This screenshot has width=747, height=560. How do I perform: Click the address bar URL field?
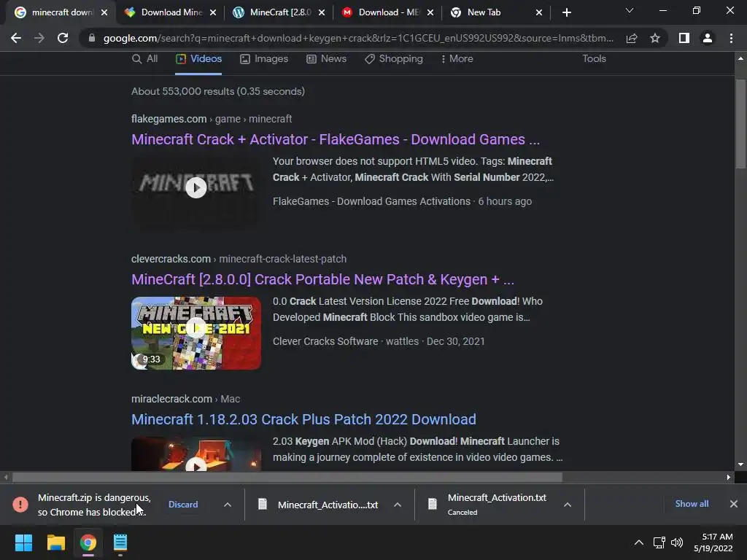(358, 38)
